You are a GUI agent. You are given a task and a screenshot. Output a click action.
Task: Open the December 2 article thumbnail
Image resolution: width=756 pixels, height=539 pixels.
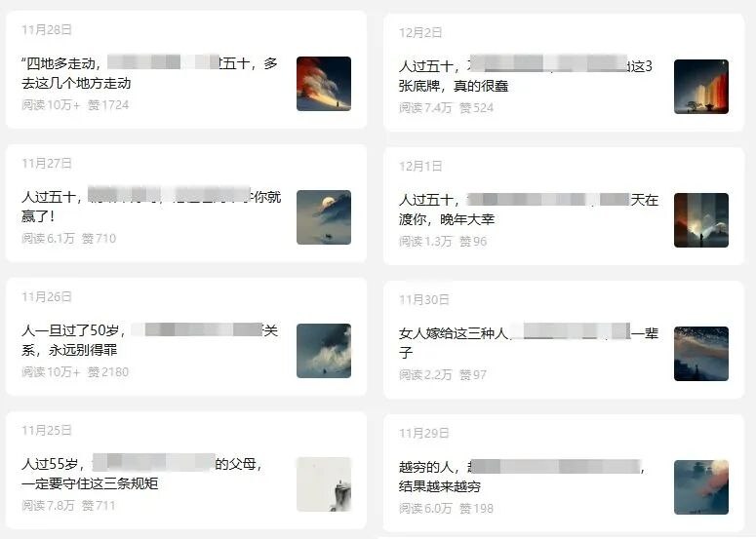[701, 87]
